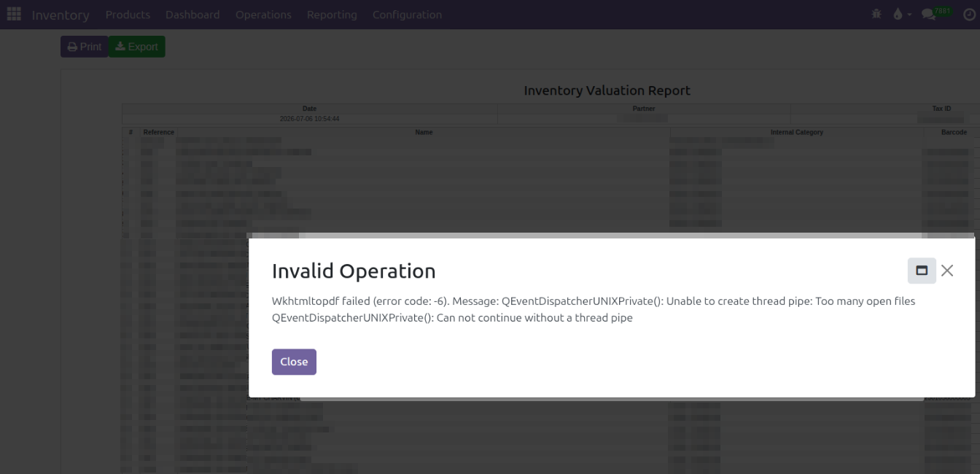
Task: Click the Close button in the dialog
Action: pos(294,362)
